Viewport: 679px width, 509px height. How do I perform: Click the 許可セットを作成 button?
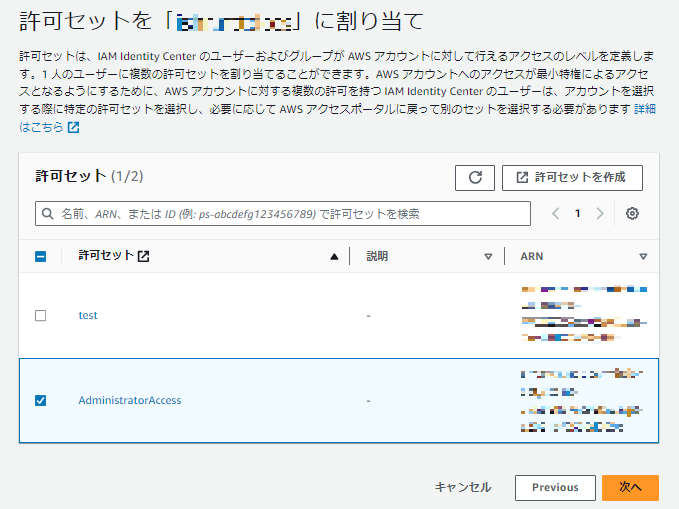click(x=572, y=177)
